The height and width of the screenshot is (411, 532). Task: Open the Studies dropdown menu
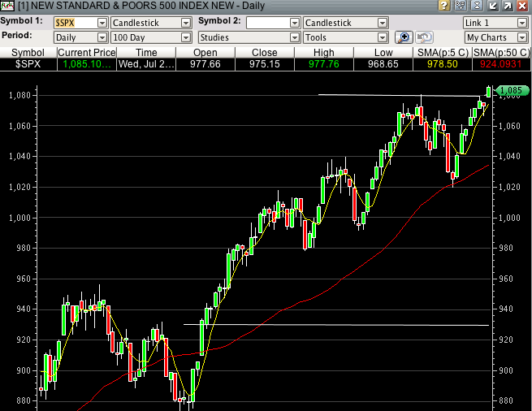[x=294, y=37]
